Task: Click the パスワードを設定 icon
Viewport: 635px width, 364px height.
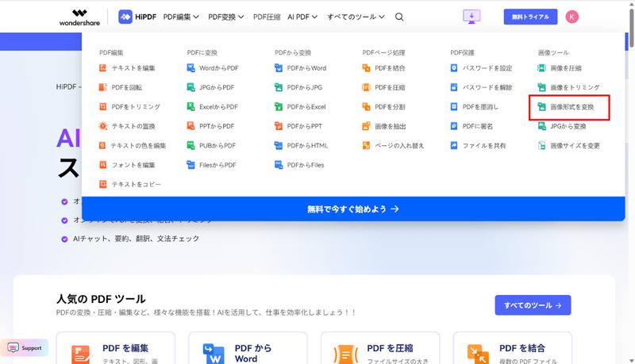Action: point(454,68)
